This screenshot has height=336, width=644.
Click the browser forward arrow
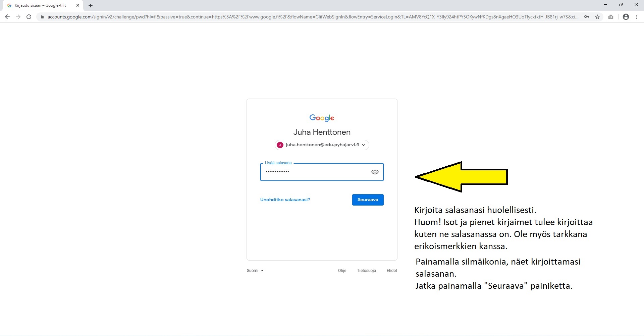pos(18,17)
